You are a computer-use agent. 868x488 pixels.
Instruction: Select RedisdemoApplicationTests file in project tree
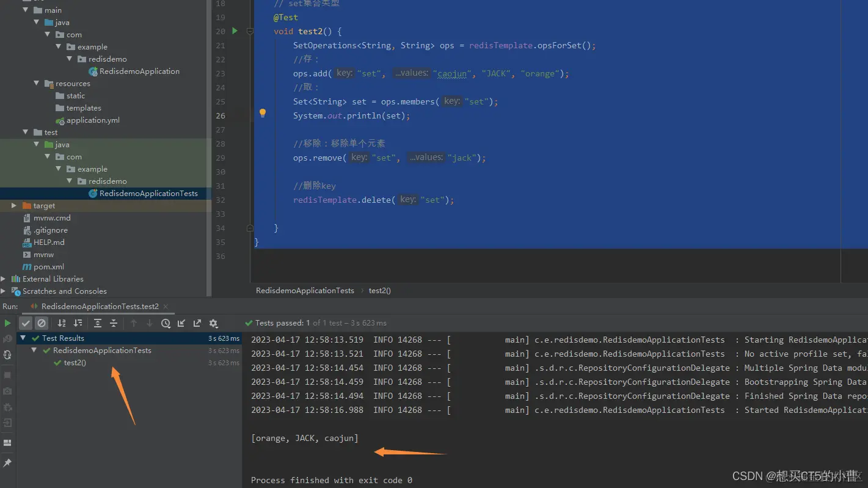click(148, 193)
